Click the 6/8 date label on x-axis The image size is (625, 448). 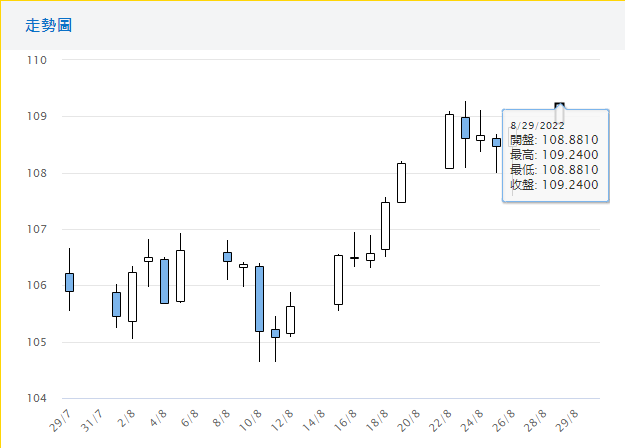coord(188,413)
